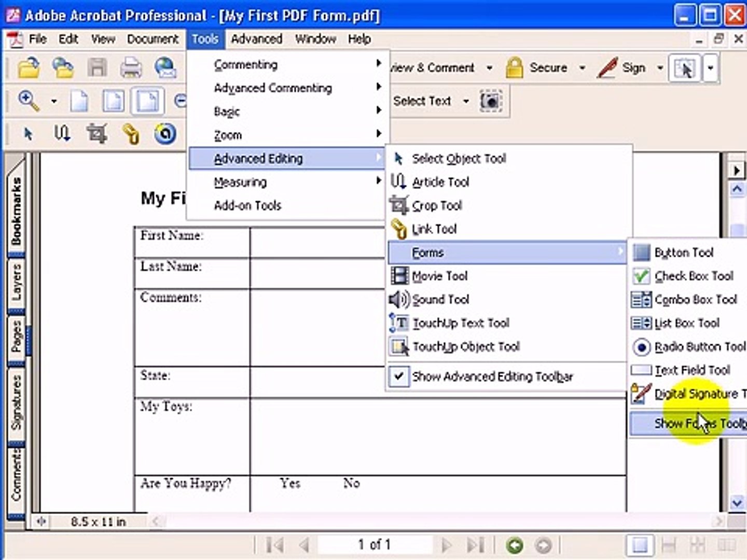The height and width of the screenshot is (560, 747).
Task: Open the Window menu
Action: tap(315, 39)
